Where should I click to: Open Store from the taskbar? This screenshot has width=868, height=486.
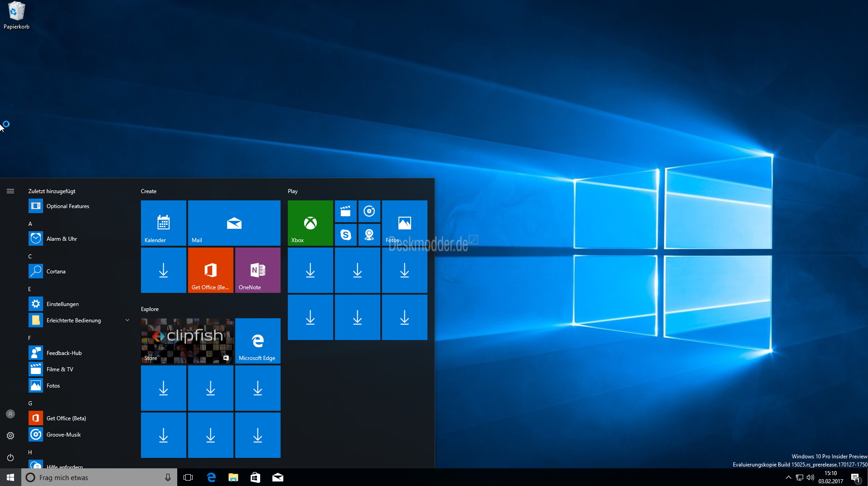255,477
